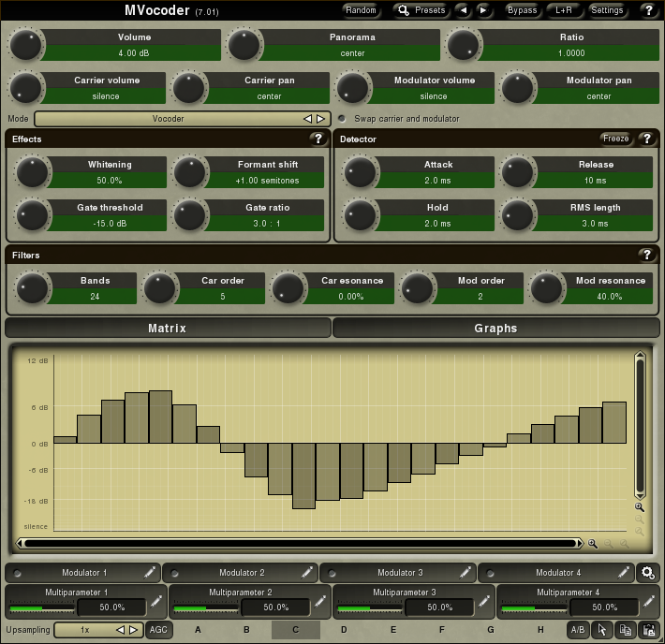This screenshot has height=644, width=665.
Task: Click the Bands value 24 field
Action: (95, 297)
